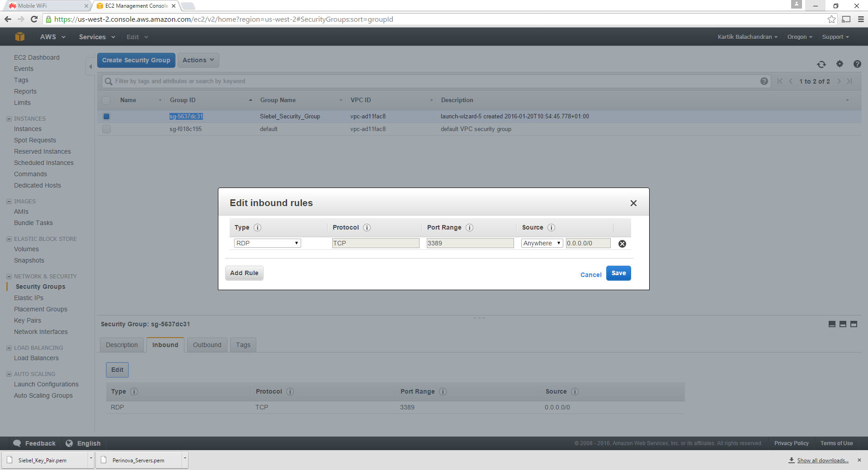Close the Edit inbound rules dialog
868x470 pixels.
click(x=633, y=203)
